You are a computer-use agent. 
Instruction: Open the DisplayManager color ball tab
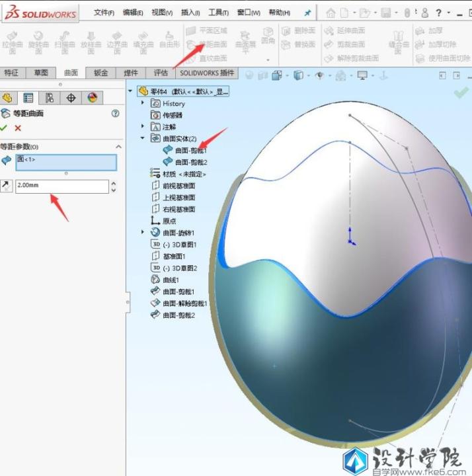point(92,98)
